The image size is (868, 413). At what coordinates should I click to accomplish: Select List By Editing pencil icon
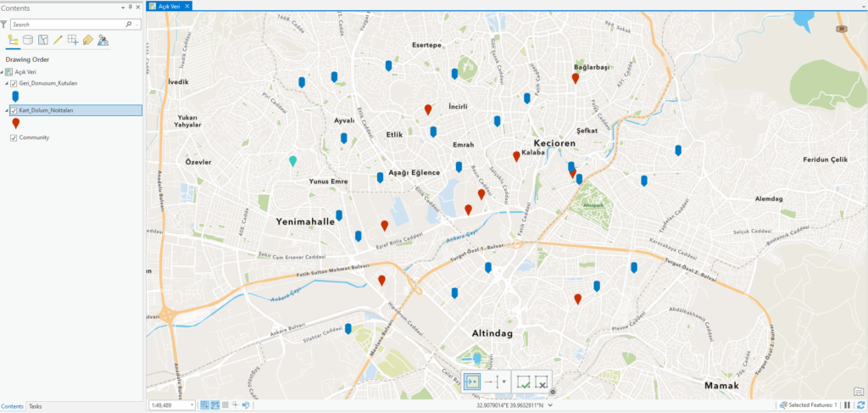58,40
